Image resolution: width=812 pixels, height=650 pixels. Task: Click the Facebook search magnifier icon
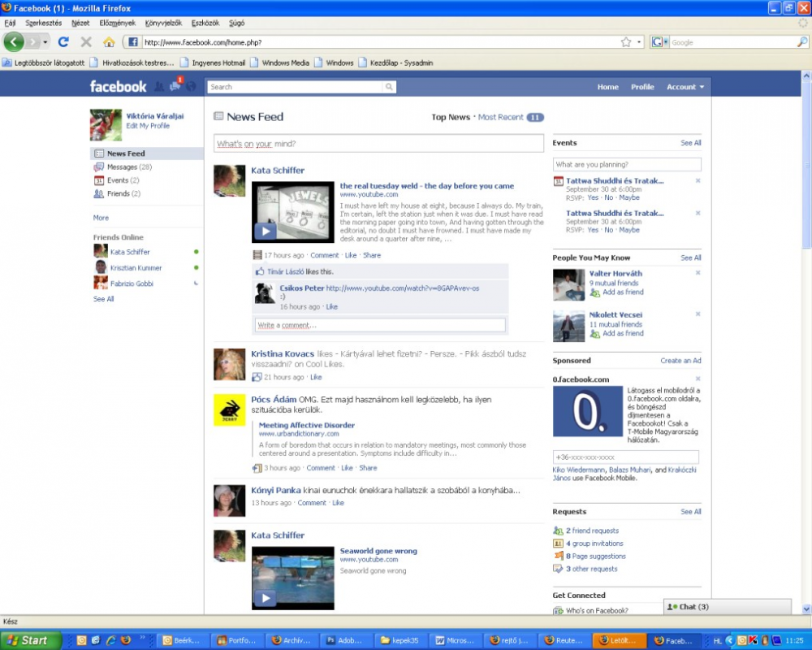coord(389,87)
